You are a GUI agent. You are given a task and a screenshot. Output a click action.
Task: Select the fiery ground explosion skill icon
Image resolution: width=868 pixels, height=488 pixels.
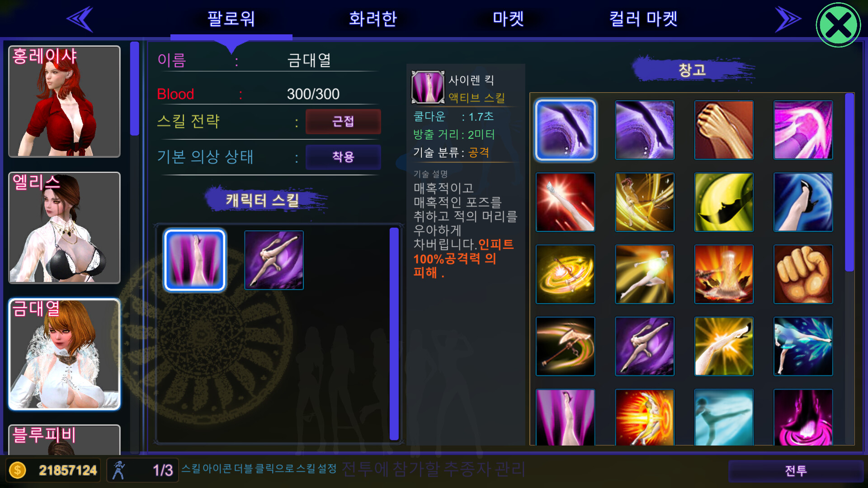pyautogui.click(x=724, y=274)
